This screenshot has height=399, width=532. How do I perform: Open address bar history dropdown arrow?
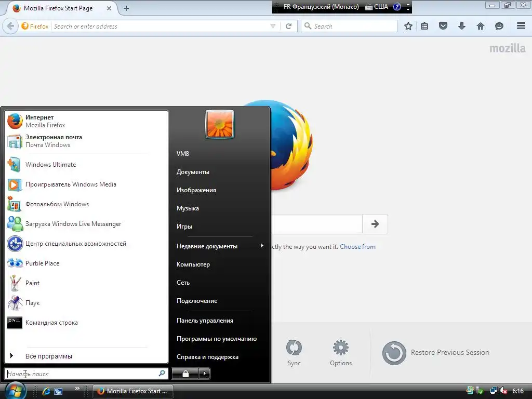point(273,26)
